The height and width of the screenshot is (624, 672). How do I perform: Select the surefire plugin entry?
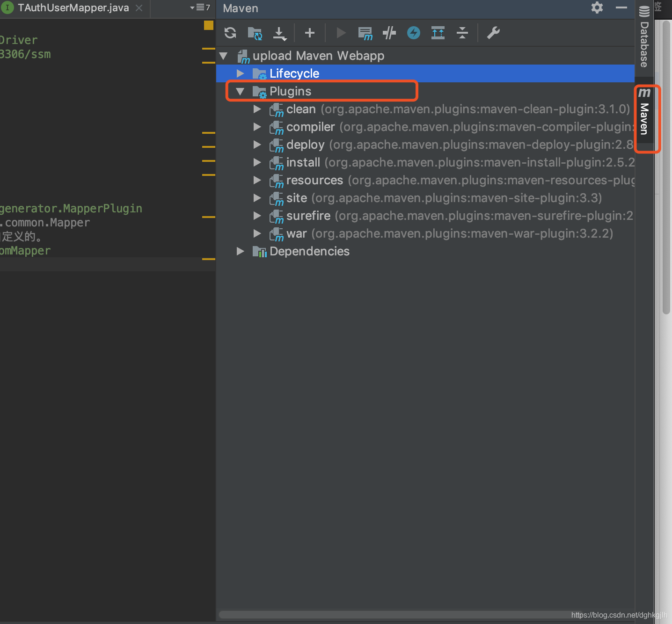(425, 216)
